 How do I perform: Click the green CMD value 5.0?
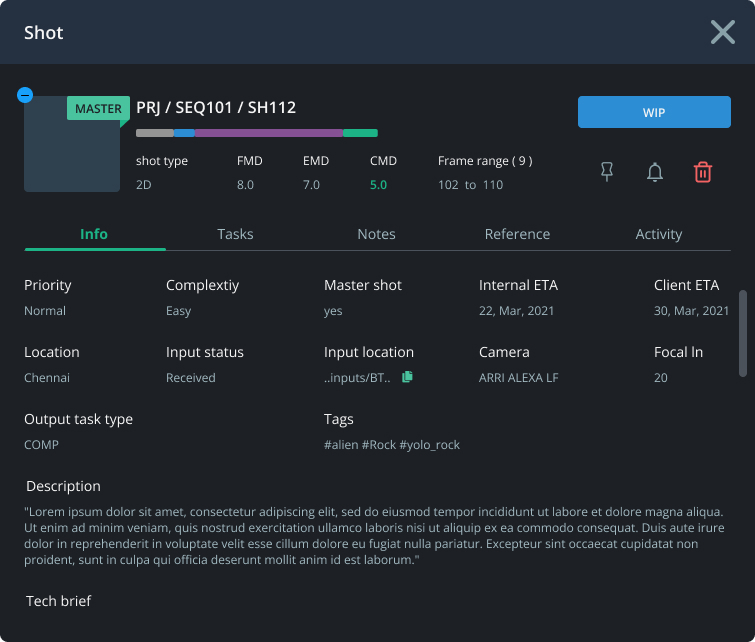[x=378, y=185]
